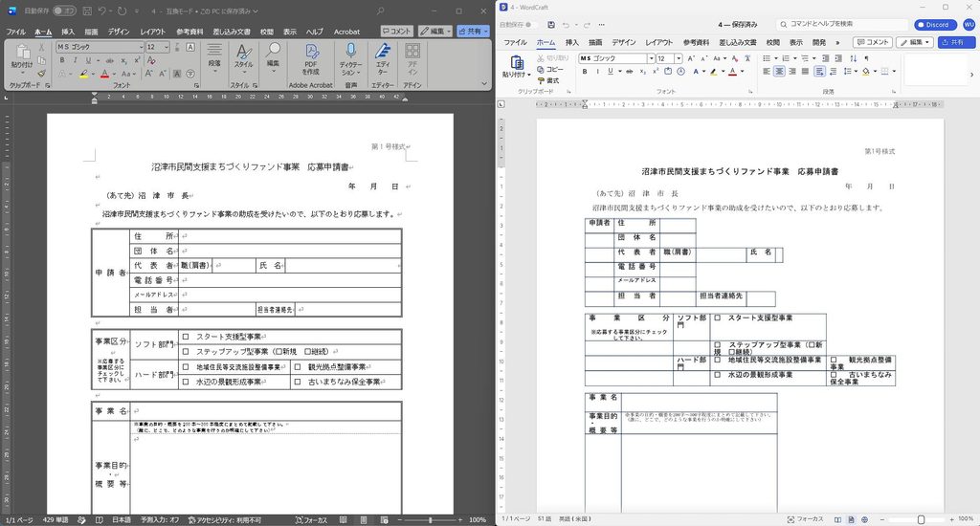Center-align text in WordCraft
The image size is (980, 526).
pos(779,71)
